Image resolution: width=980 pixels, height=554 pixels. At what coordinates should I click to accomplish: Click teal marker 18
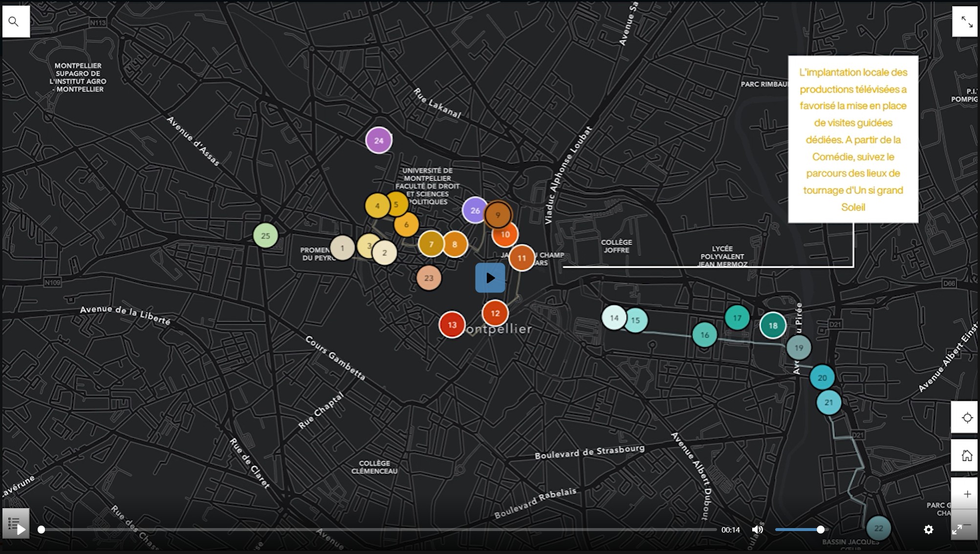[x=773, y=326]
